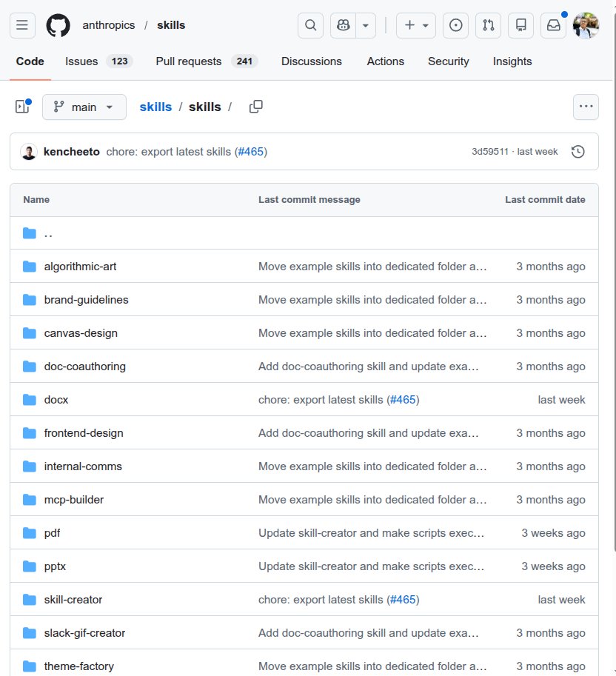Go to GitHub homepage via Octocat logo
This screenshot has width=616, height=676.
click(58, 25)
